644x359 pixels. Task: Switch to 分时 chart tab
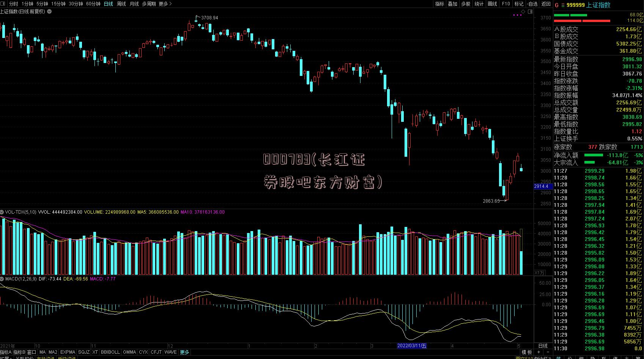click(x=13, y=4)
